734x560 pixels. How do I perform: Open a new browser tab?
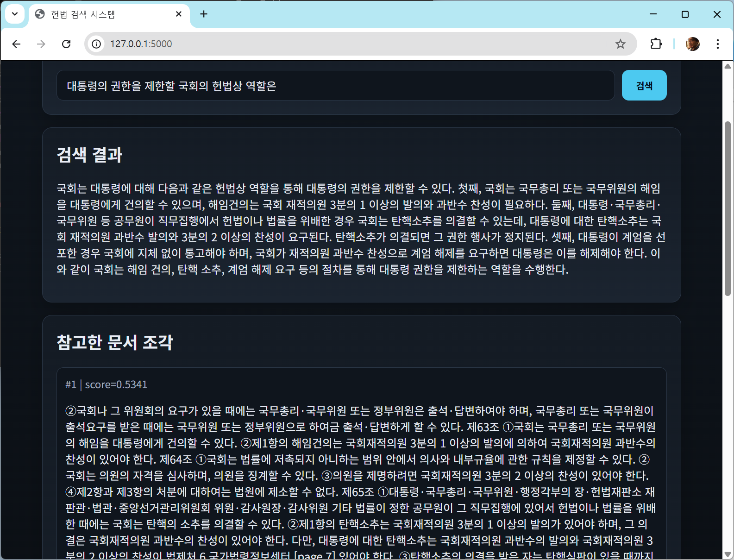[204, 14]
